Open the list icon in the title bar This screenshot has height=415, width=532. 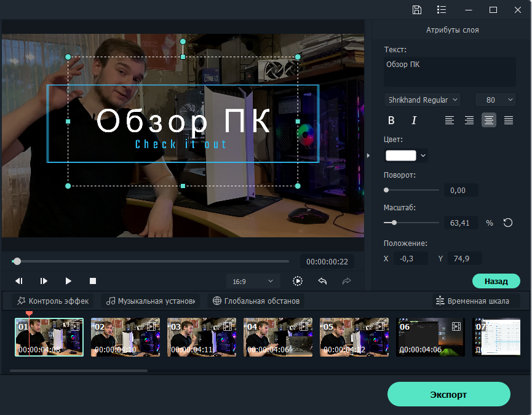coord(440,10)
